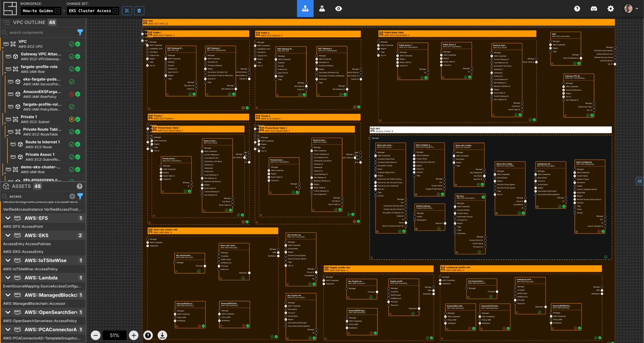Viewport: 644px width, 343px height.
Task: Select AWS::OpenSearchServerless::AccessPolicy asset
Action: (x=43, y=321)
